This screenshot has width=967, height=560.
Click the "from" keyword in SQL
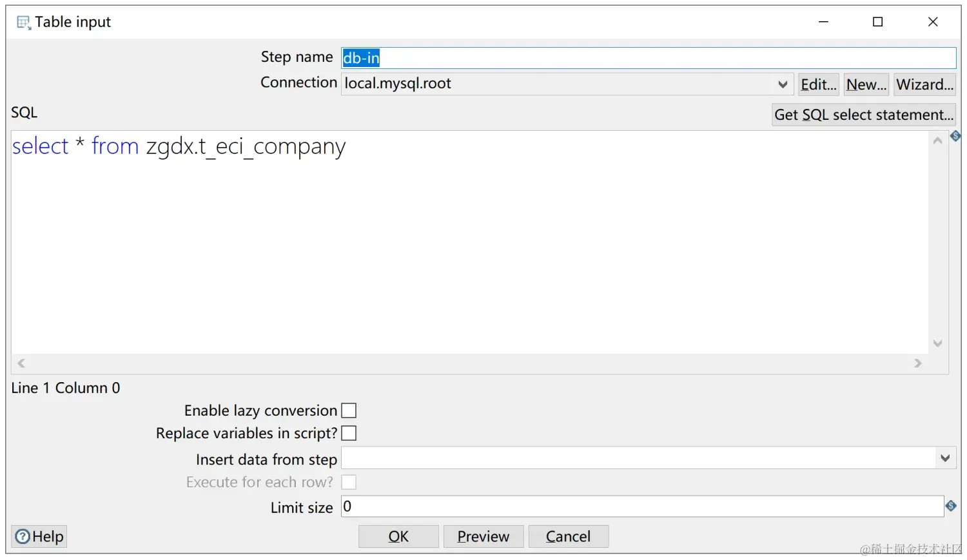(x=115, y=146)
